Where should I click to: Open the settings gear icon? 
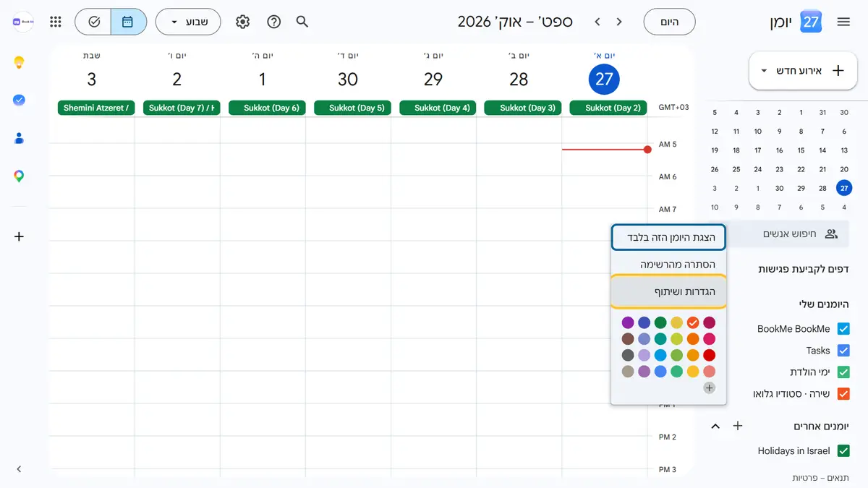coord(243,22)
